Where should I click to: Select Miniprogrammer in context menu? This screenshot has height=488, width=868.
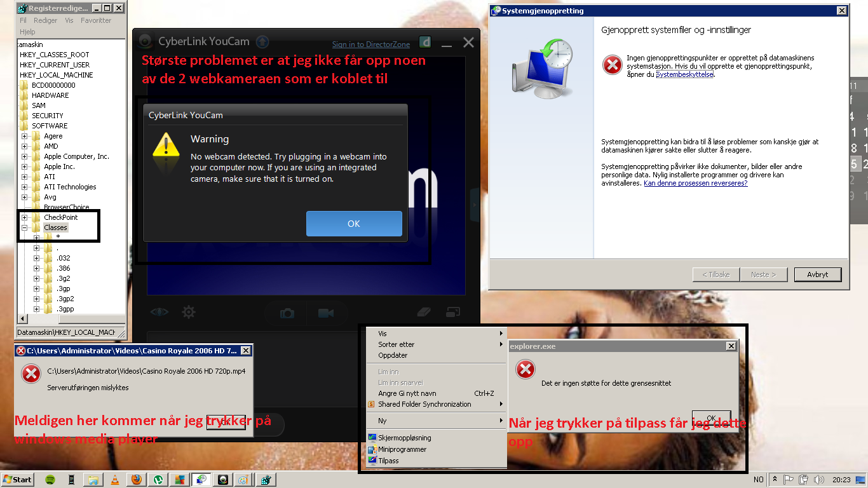(x=437, y=449)
